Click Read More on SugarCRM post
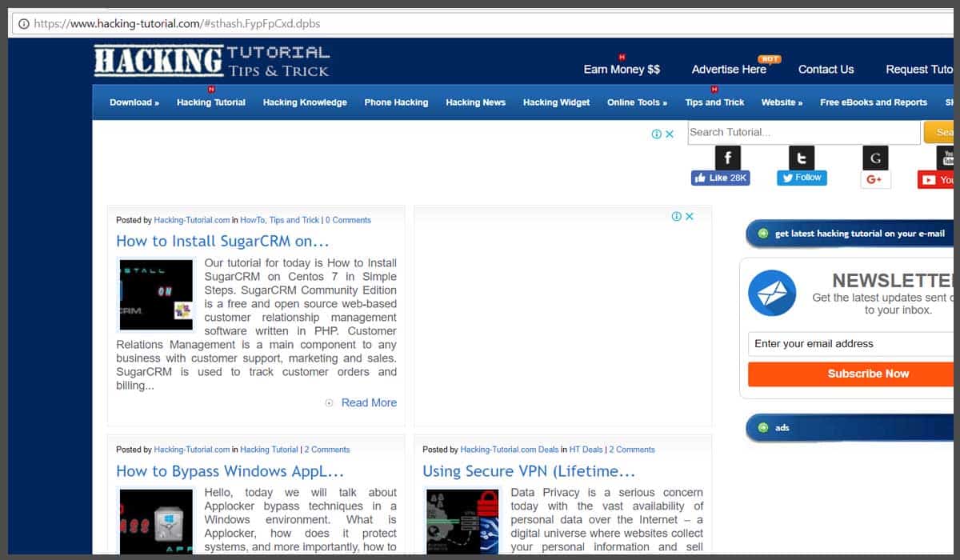 point(369,402)
